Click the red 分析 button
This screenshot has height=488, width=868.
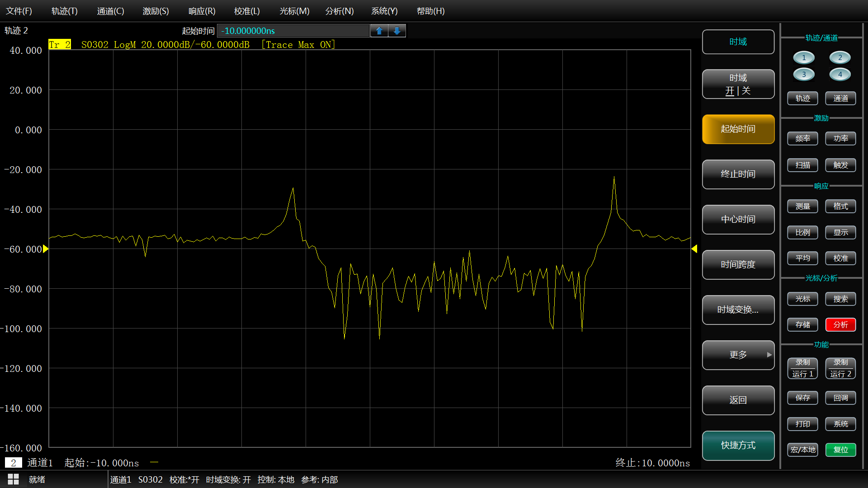(840, 325)
